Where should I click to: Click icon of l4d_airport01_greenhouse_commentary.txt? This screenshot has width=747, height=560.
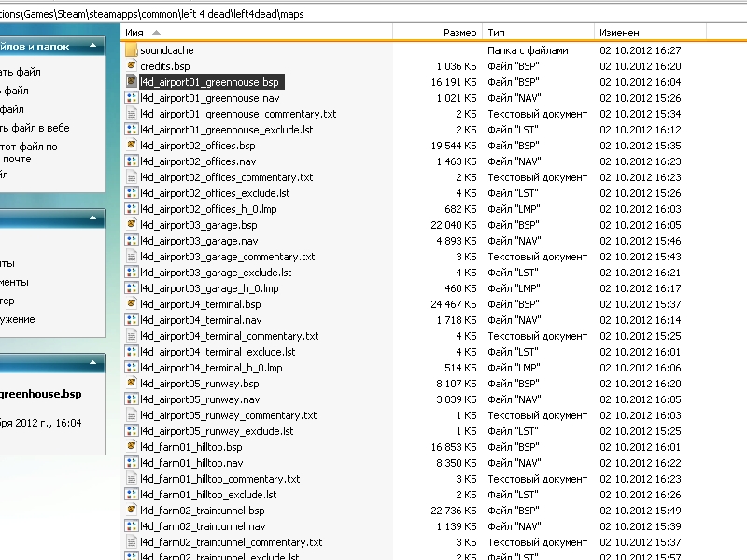[x=131, y=113]
